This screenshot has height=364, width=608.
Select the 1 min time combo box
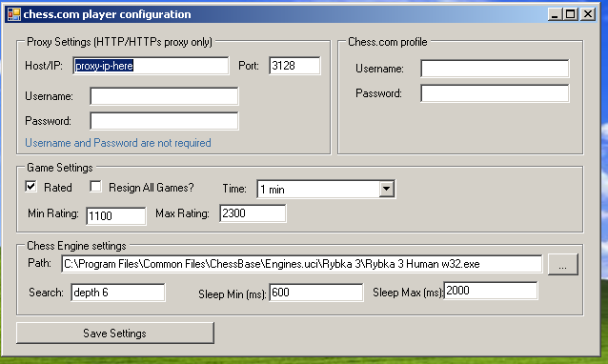[x=326, y=190]
